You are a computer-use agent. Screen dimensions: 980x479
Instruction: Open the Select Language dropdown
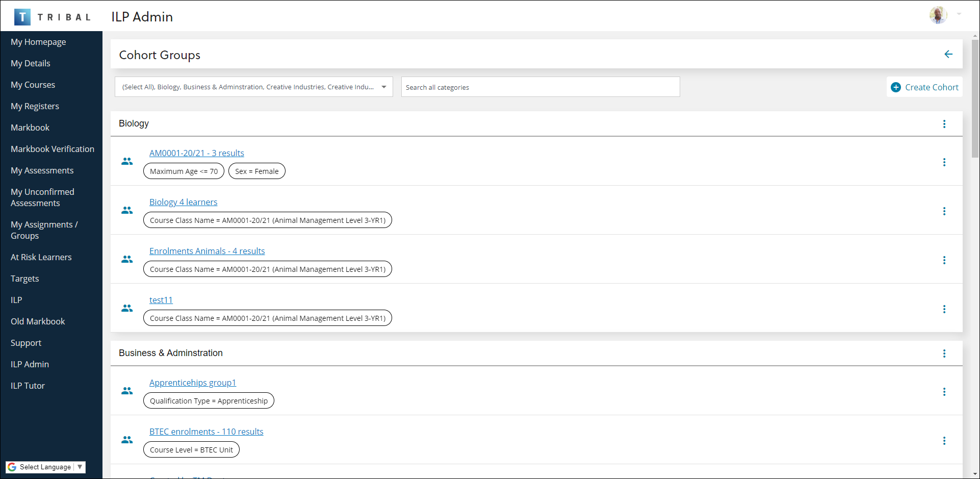(45, 467)
